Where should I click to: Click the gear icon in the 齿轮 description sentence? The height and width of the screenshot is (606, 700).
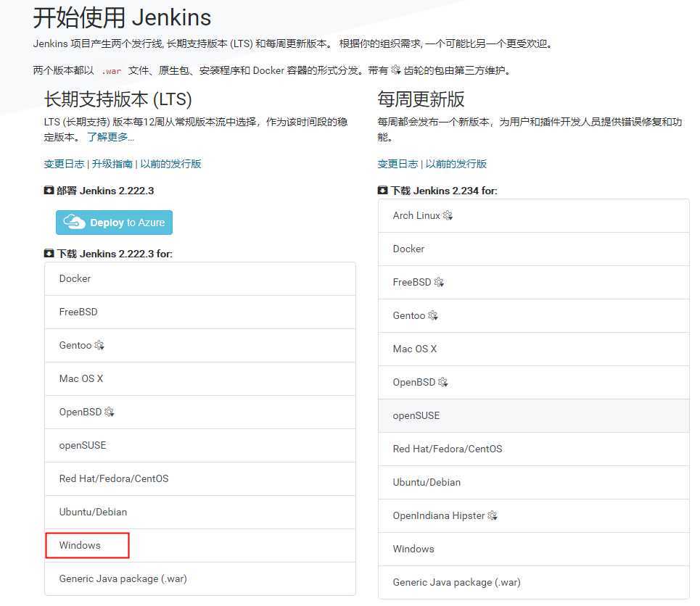click(396, 70)
